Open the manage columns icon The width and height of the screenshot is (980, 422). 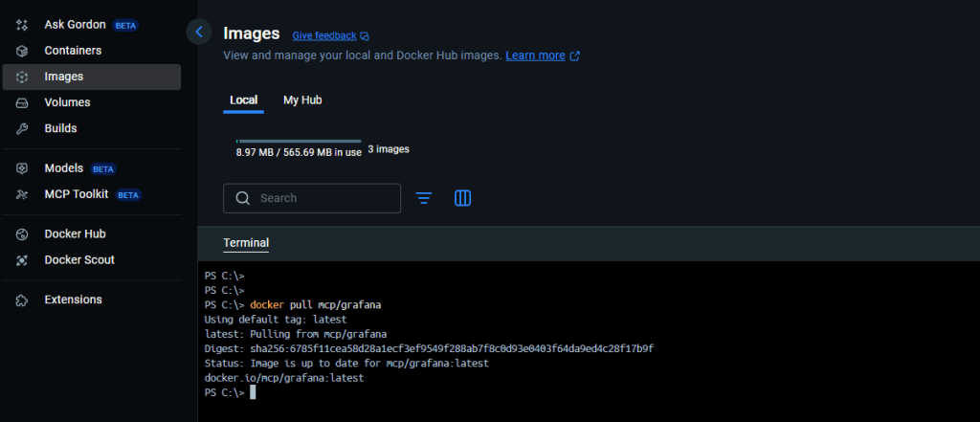[x=462, y=198]
